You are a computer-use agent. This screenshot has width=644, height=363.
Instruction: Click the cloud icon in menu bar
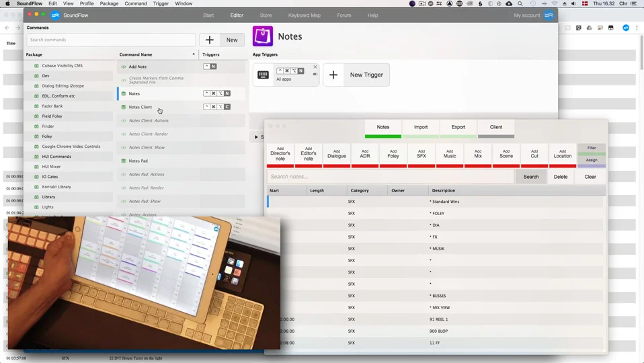(x=509, y=3)
